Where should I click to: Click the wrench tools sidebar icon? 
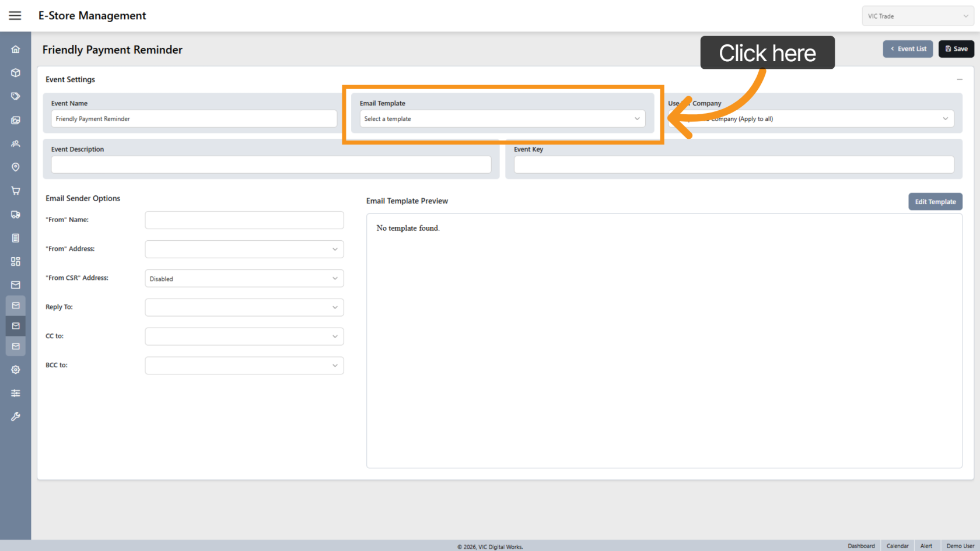tap(16, 416)
